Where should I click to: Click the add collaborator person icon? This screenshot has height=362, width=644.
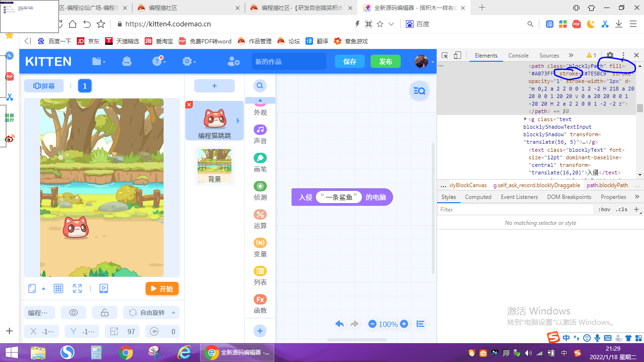233,61
